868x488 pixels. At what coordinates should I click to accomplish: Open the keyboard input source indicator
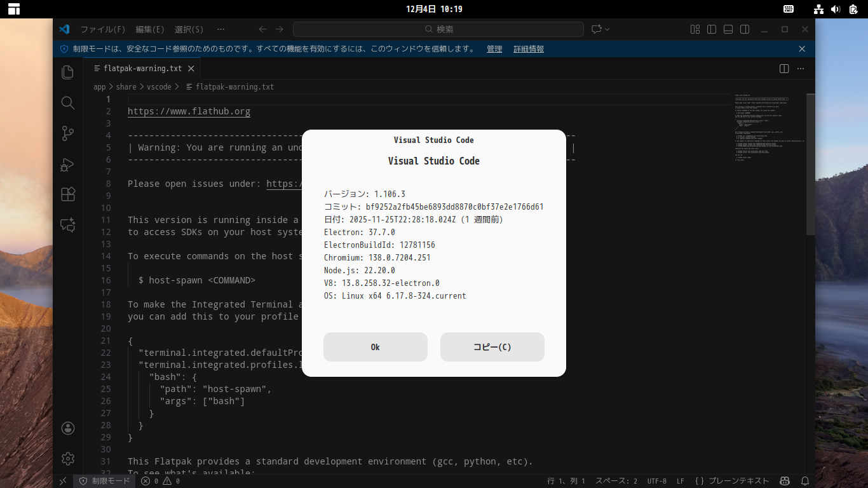[789, 9]
